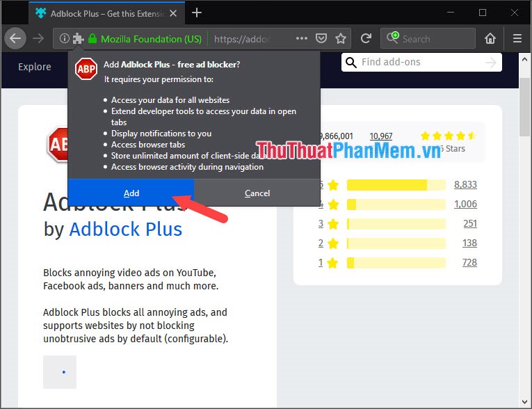Minimize the Firefox window
532x409 pixels.
pos(451,13)
